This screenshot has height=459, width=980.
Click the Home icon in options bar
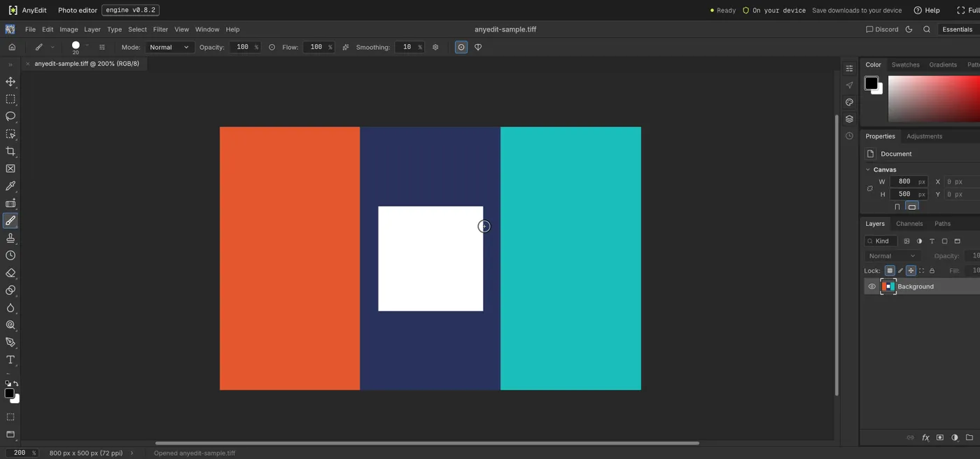[12, 47]
